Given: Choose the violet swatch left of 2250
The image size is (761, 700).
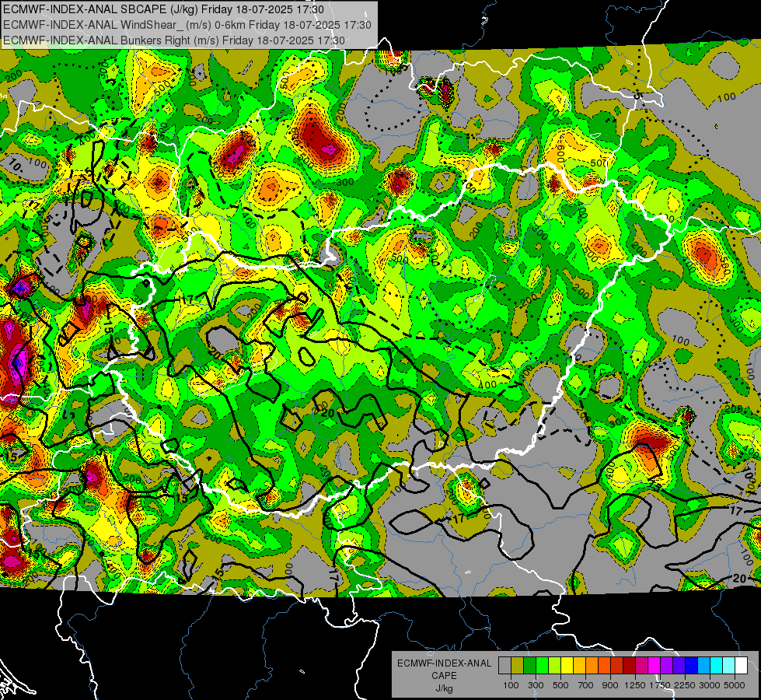Looking at the screenshot, I should [x=679, y=665].
